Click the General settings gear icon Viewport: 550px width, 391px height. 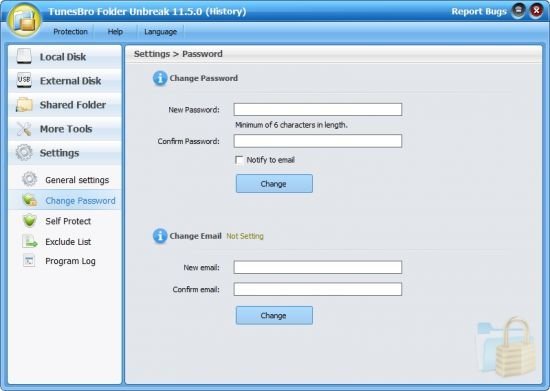coord(29,179)
